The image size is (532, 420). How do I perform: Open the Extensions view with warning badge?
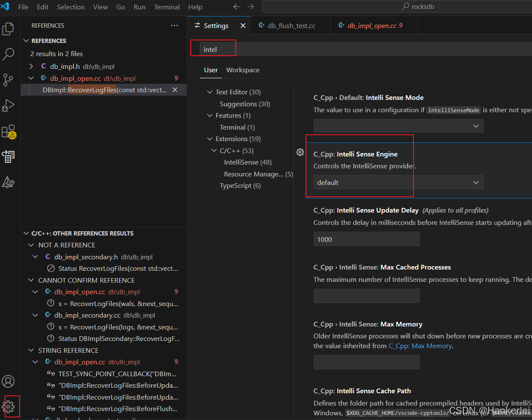[8, 131]
